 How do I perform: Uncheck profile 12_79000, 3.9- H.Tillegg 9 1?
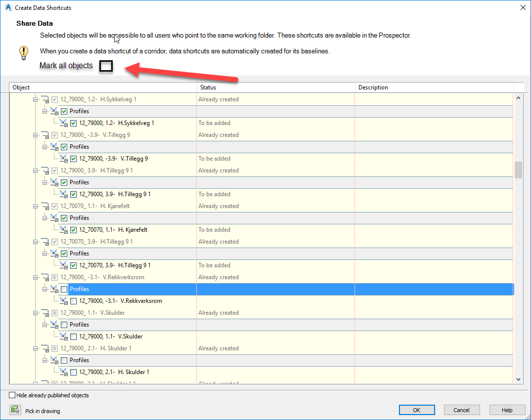pos(74,194)
